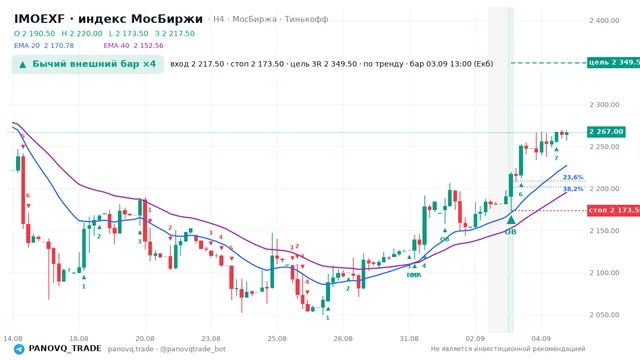Click the 25.08 date label on axis

(x=277, y=339)
